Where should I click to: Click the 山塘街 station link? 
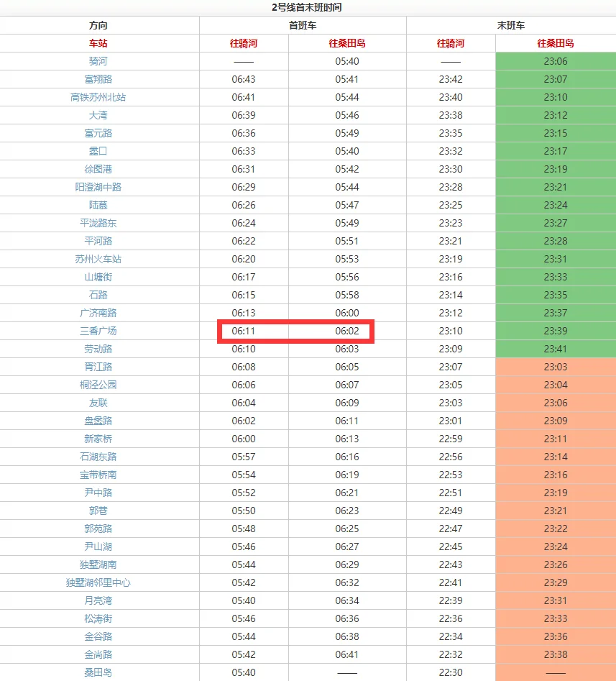(x=98, y=277)
